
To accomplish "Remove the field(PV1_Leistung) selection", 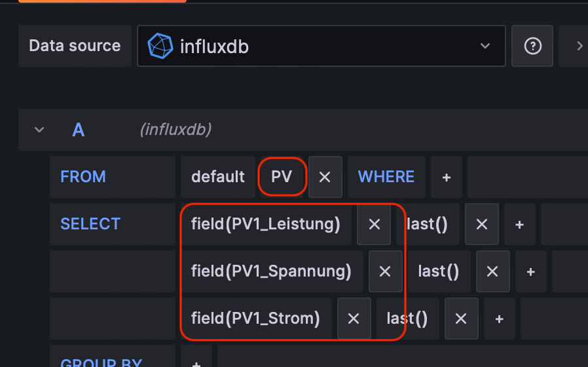I will point(374,224).
